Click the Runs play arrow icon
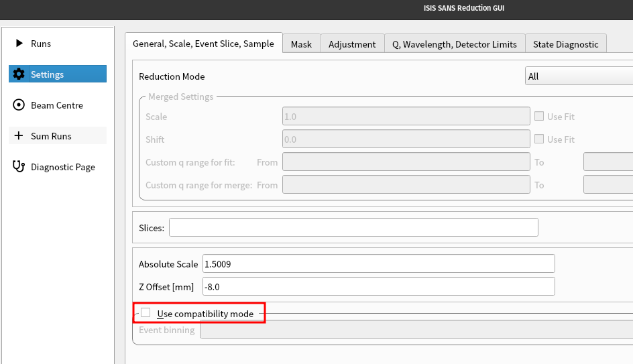The height and width of the screenshot is (364, 633). [19, 44]
